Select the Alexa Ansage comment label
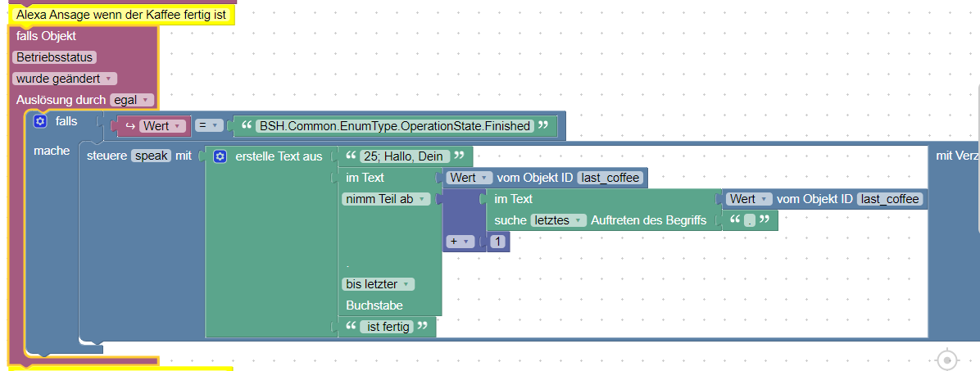This screenshot has height=371, width=980. click(121, 15)
